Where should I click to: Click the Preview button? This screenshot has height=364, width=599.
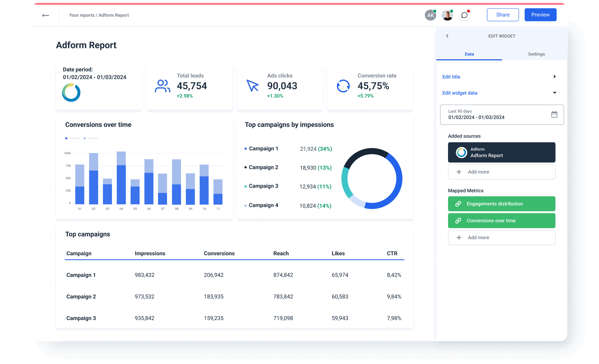click(x=540, y=14)
